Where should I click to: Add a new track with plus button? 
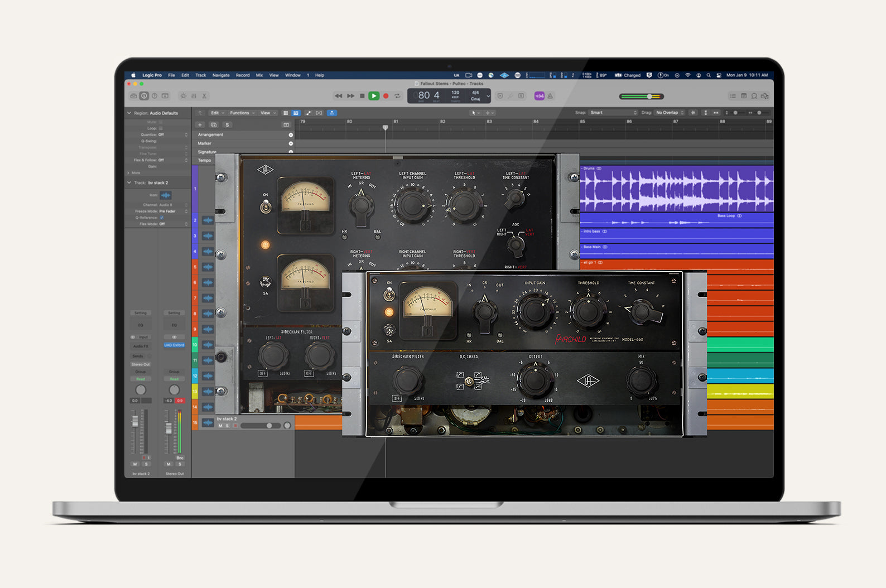[x=200, y=125]
